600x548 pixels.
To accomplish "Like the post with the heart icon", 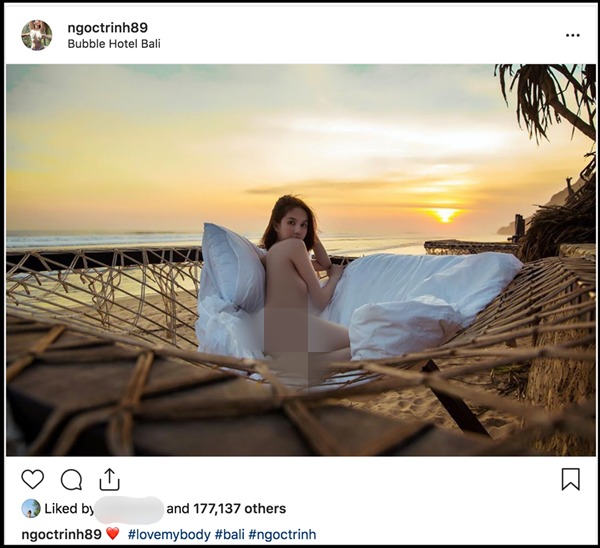I will pos(33,479).
